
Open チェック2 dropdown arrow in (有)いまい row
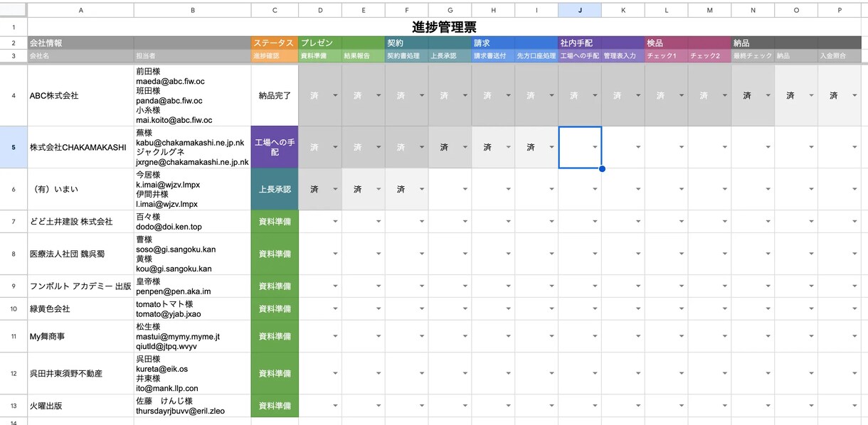[x=724, y=189]
